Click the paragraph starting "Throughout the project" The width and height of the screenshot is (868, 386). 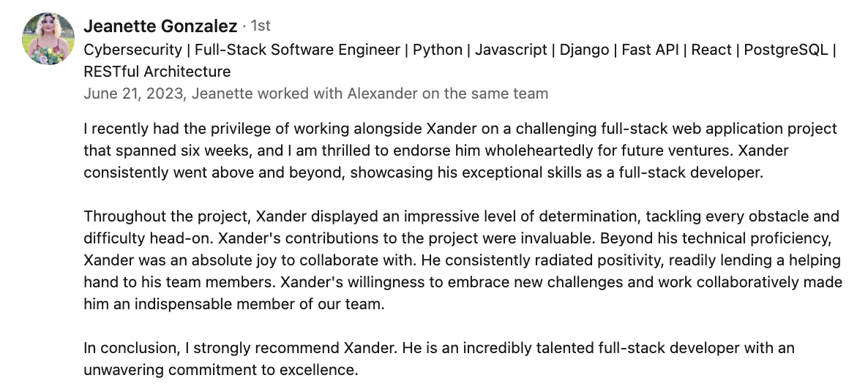click(463, 260)
